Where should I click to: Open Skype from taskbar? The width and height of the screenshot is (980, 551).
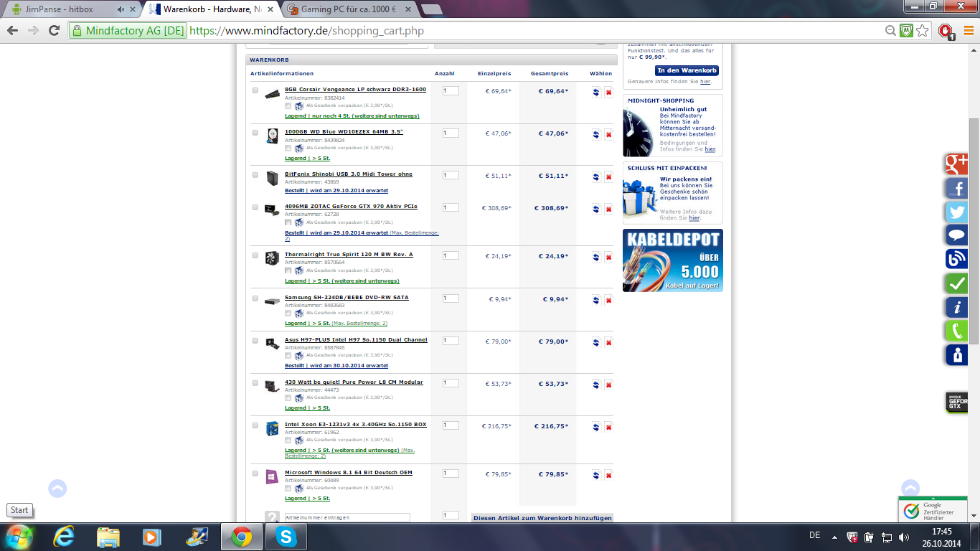[286, 537]
